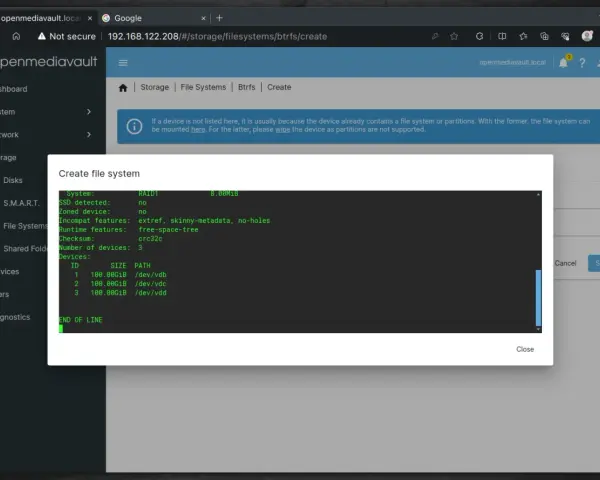Open a new browser tab
The width and height of the screenshot is (600, 480).
tap(219, 18)
